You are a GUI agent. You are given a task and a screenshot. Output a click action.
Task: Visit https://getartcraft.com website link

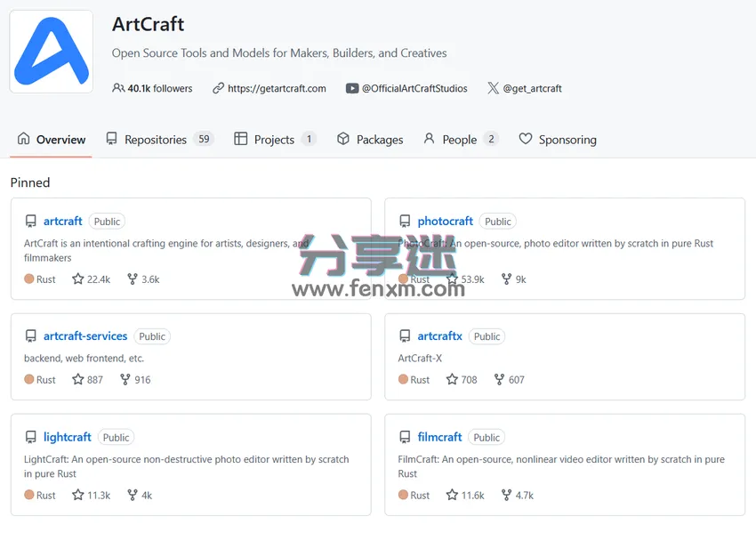[x=277, y=88]
